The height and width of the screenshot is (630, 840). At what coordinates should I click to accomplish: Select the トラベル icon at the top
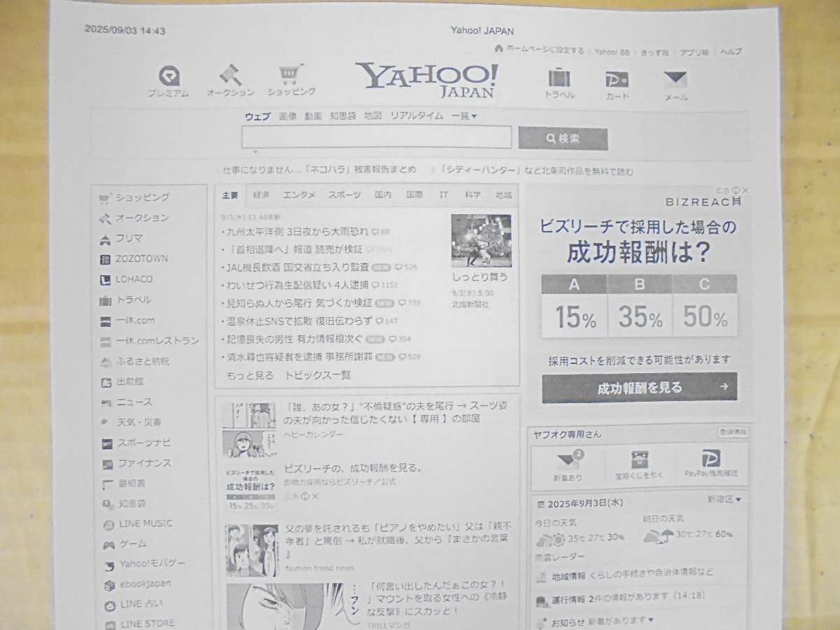pyautogui.click(x=560, y=79)
